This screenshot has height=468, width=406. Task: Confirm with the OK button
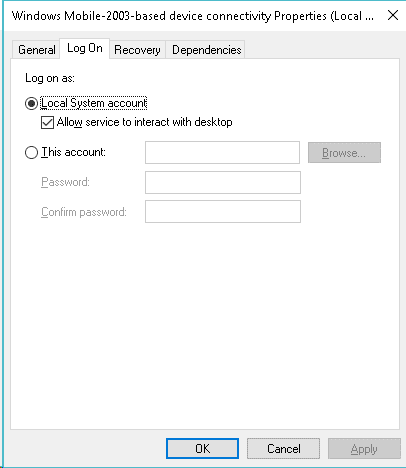202,449
